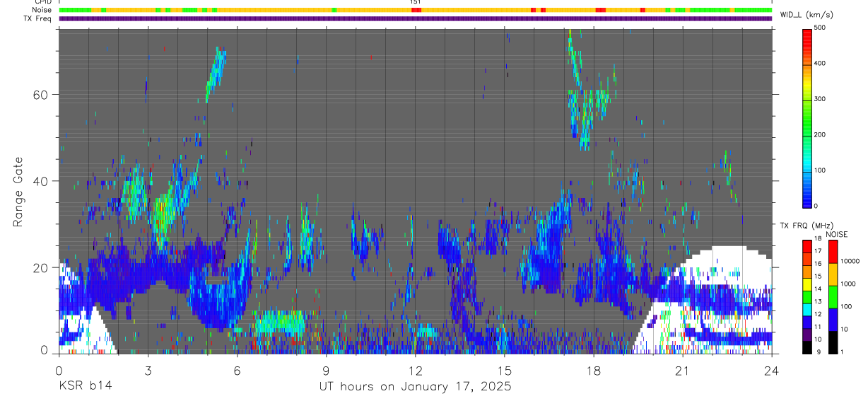The image size is (868, 401).
Task: Click UT hour tick label 6
Action: (237, 370)
